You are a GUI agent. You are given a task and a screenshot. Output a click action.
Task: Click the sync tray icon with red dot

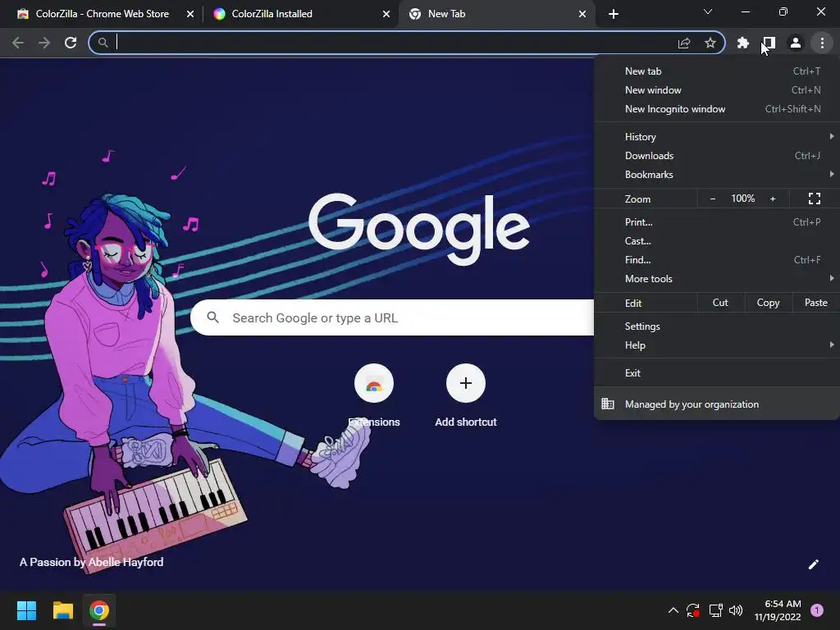tap(692, 610)
